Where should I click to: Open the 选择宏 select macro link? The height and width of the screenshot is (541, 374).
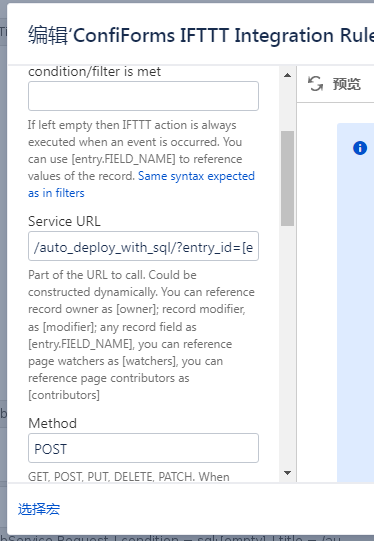[39, 509]
